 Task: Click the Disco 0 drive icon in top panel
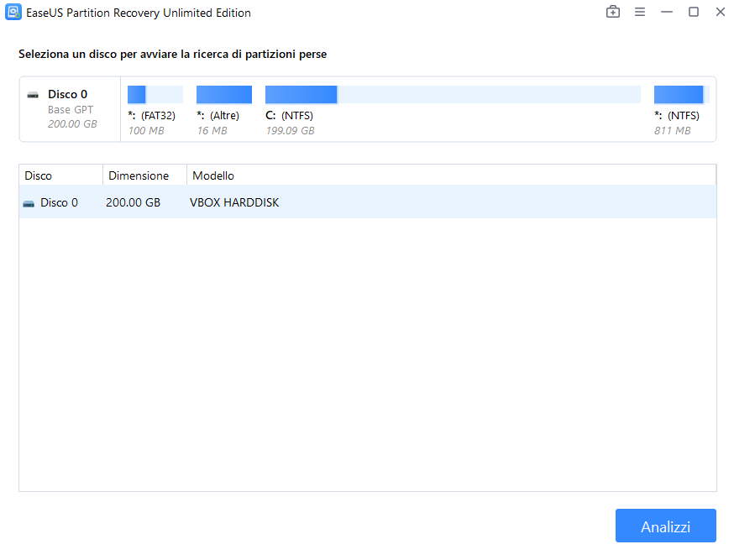(33, 95)
